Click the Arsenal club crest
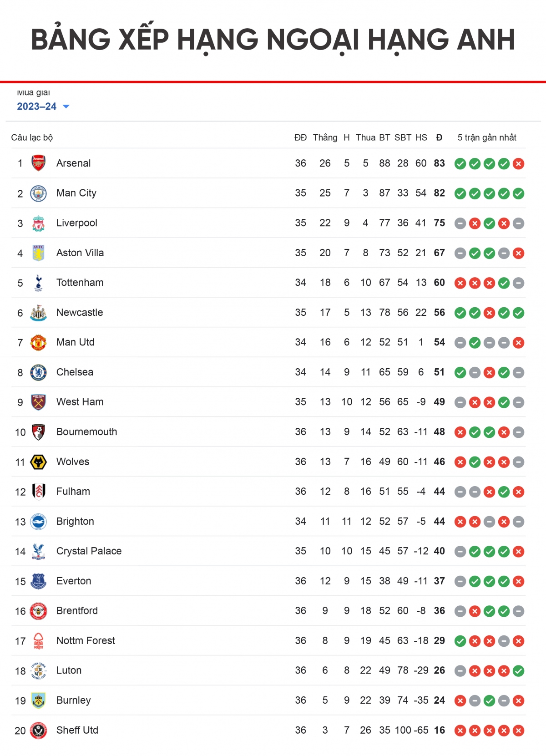 click(38, 163)
